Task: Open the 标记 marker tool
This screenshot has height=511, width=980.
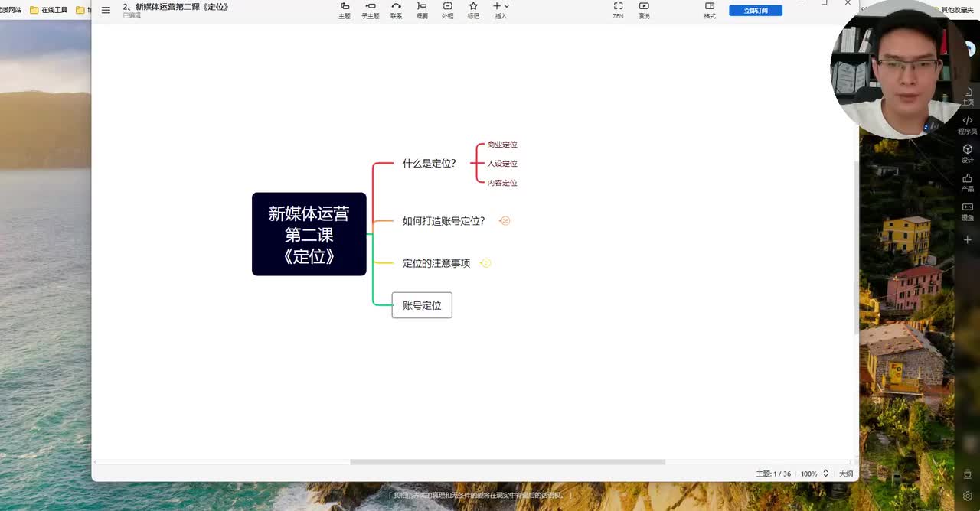Action: coord(473,10)
